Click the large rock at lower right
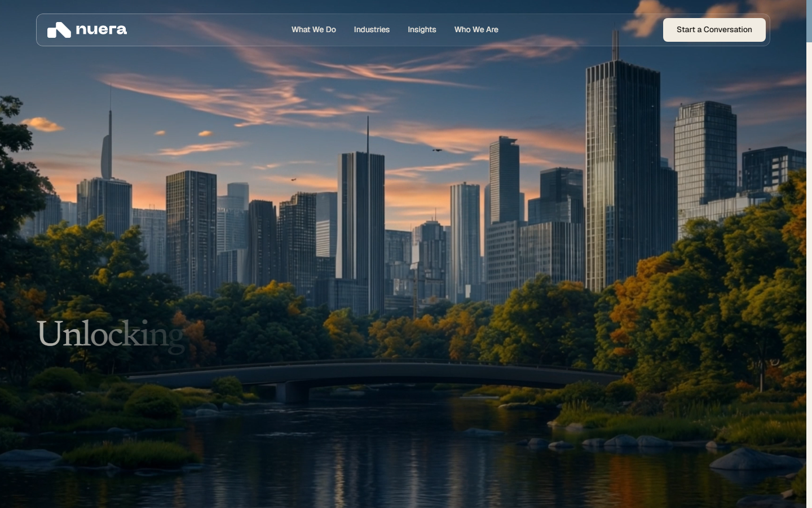This screenshot has width=812, height=508. pyautogui.click(x=754, y=459)
